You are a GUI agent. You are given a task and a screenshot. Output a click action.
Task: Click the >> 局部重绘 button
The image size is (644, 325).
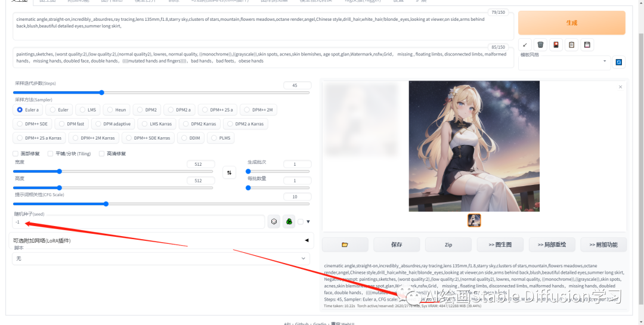click(x=552, y=244)
